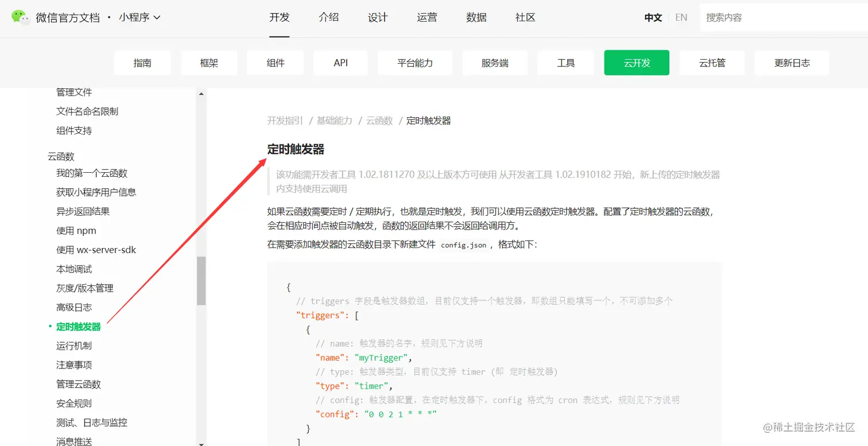The height and width of the screenshot is (446, 868).
Task: Click 定时触发器 in the breadcrumb
Action: (x=429, y=121)
